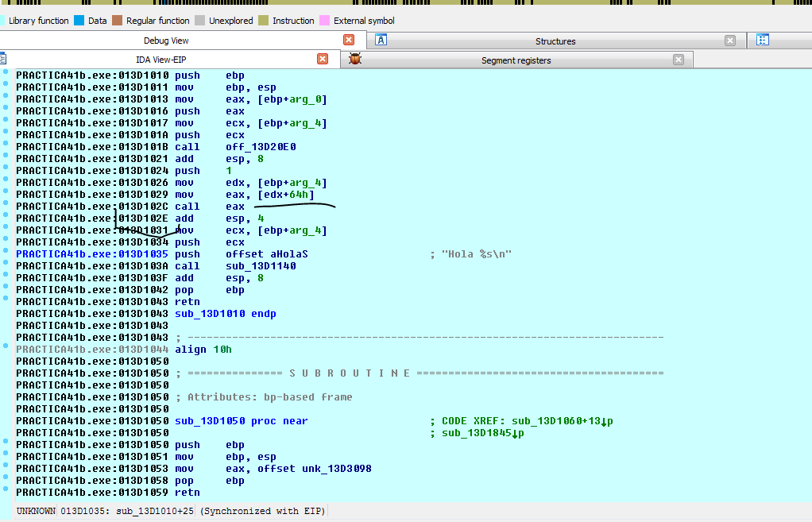This screenshot has width=812, height=522.
Task: Click the Regular function legend color swatch
Action: tap(116, 21)
